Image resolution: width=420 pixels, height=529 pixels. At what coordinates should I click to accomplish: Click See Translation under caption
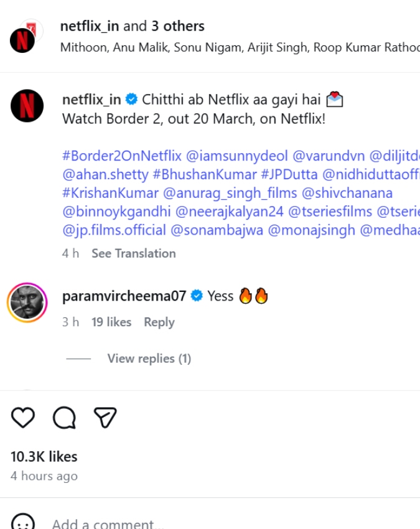(133, 253)
